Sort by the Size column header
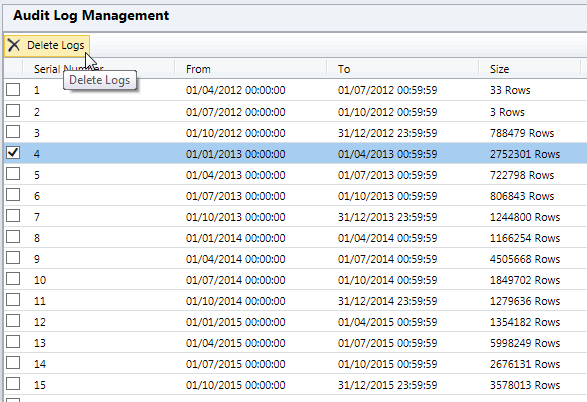This screenshot has height=402, width=587. (x=530, y=69)
